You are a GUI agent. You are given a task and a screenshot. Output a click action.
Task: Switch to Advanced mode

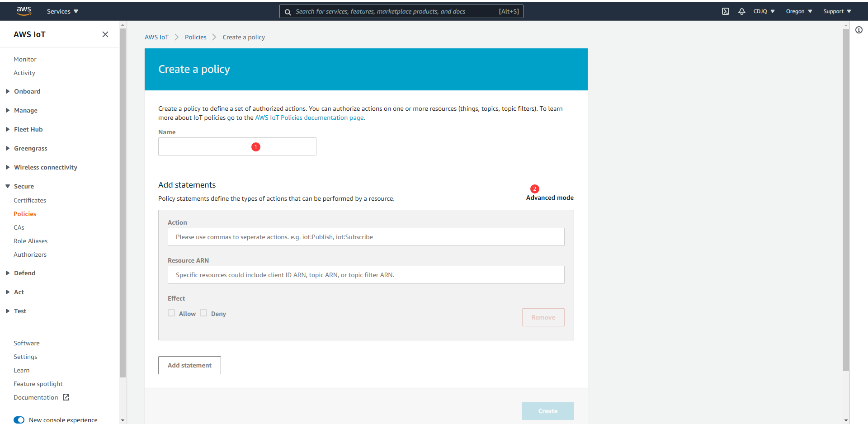(550, 198)
